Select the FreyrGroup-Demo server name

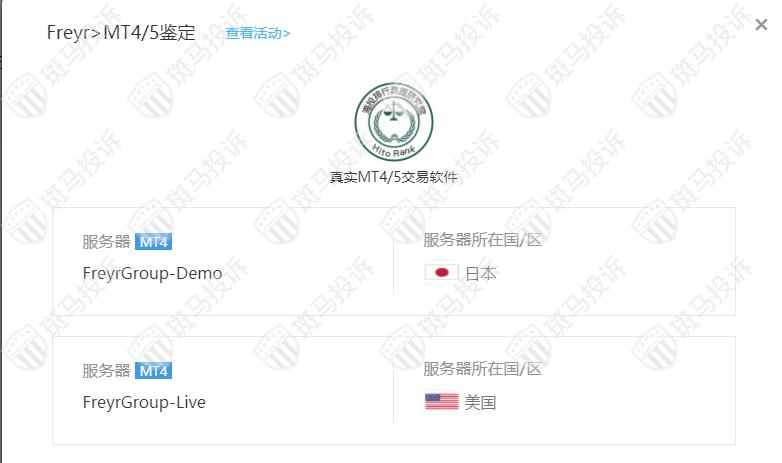(153, 273)
